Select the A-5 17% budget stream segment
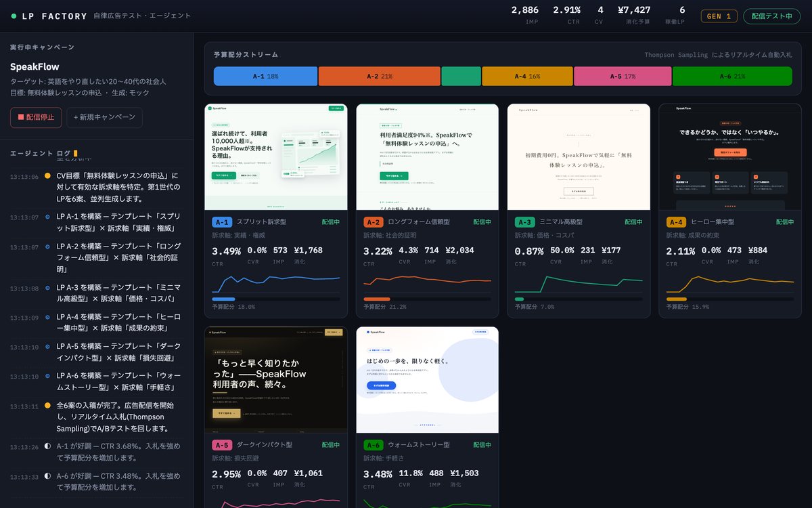812x508 pixels. [623, 77]
